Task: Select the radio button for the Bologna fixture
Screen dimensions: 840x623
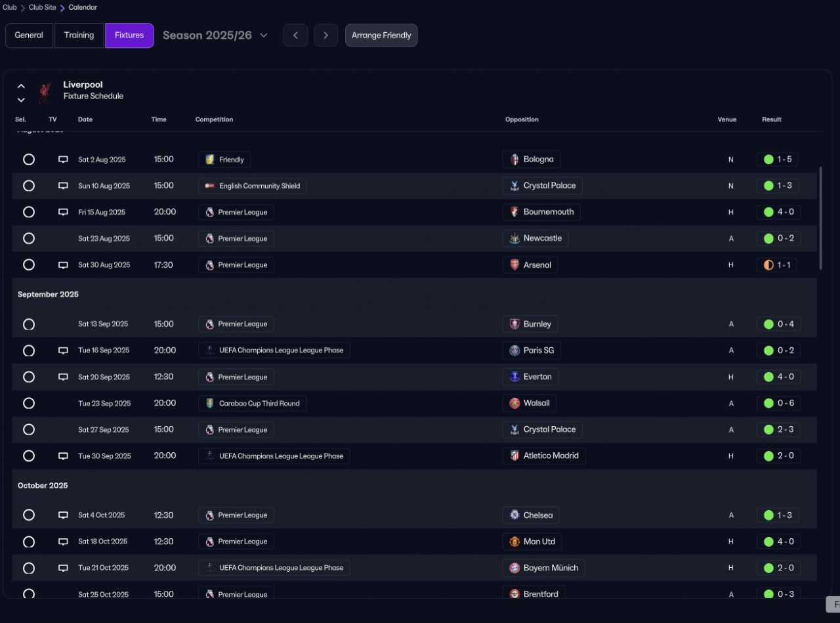Action: tap(29, 160)
